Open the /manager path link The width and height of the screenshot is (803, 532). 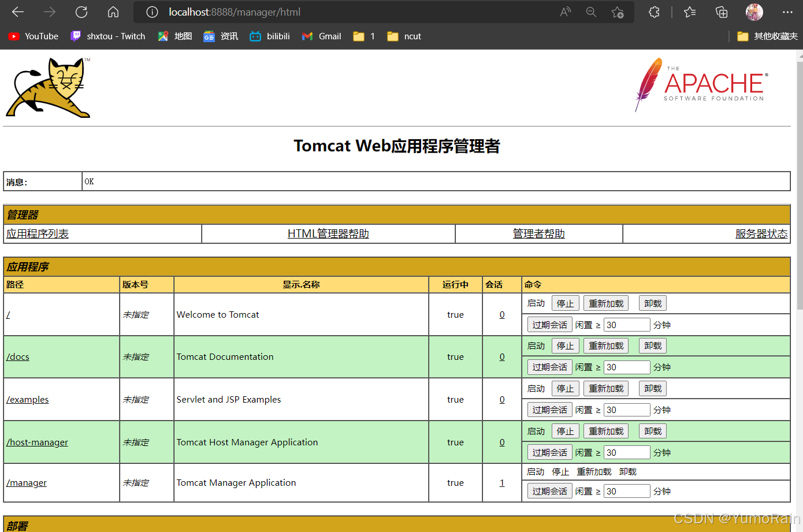27,483
